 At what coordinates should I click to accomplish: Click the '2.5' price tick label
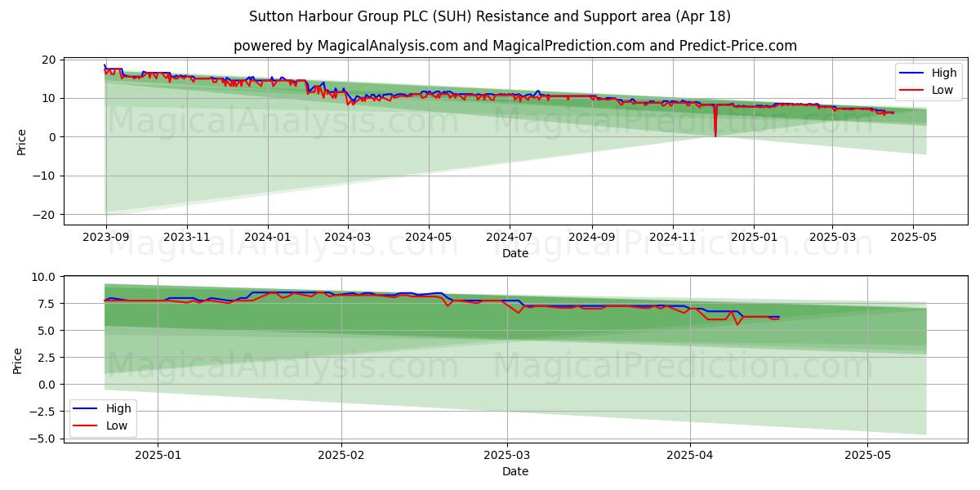click(x=47, y=358)
